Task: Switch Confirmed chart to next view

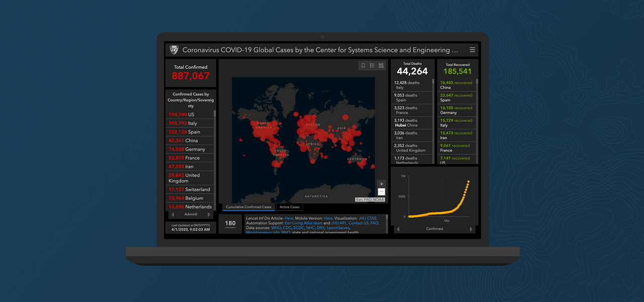Action: (x=471, y=229)
